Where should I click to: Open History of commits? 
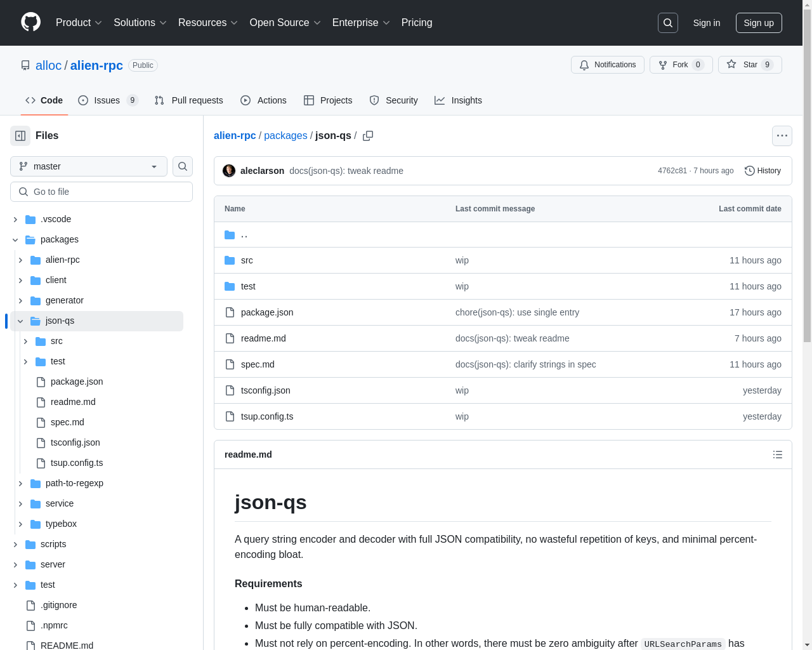pos(763,171)
